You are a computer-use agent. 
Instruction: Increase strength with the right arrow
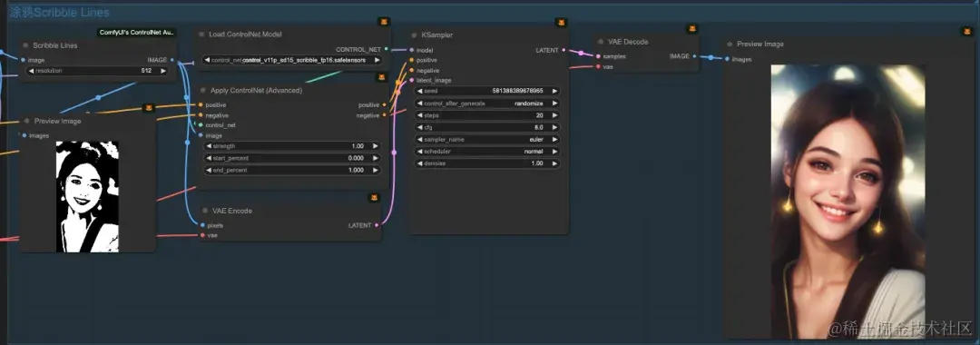pyautogui.click(x=375, y=145)
